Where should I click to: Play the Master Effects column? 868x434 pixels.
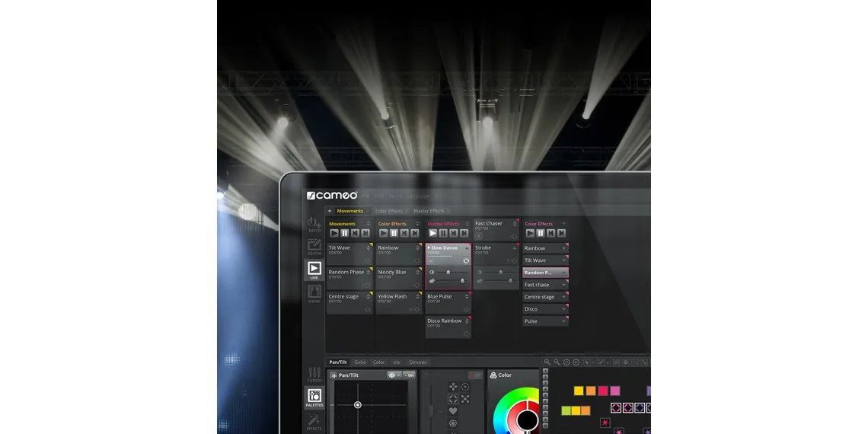(433, 233)
